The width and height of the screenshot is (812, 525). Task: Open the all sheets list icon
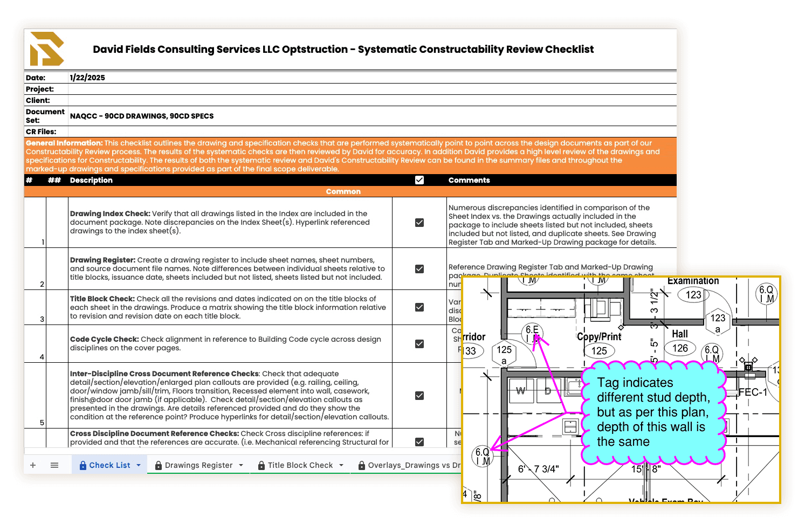tap(54, 465)
